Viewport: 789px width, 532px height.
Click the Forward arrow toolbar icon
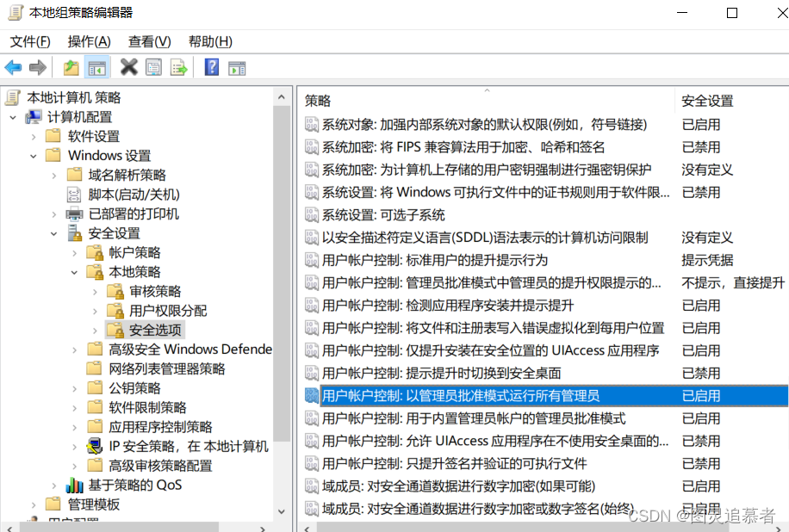38,67
